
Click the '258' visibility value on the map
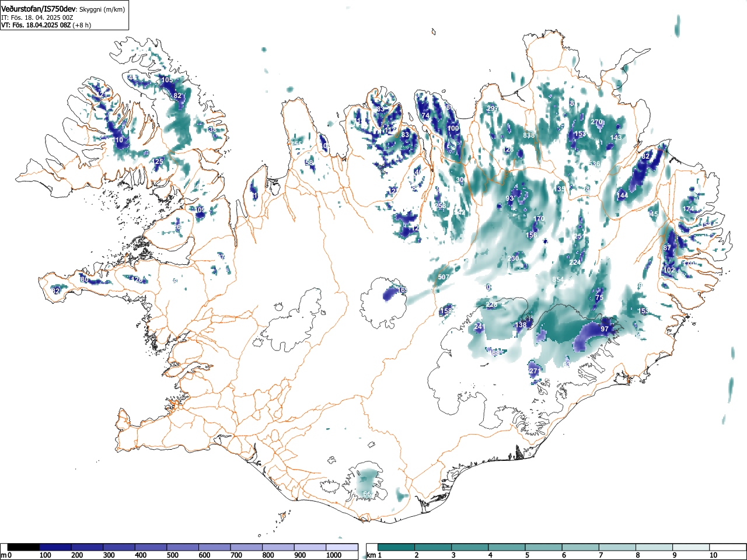(440, 206)
